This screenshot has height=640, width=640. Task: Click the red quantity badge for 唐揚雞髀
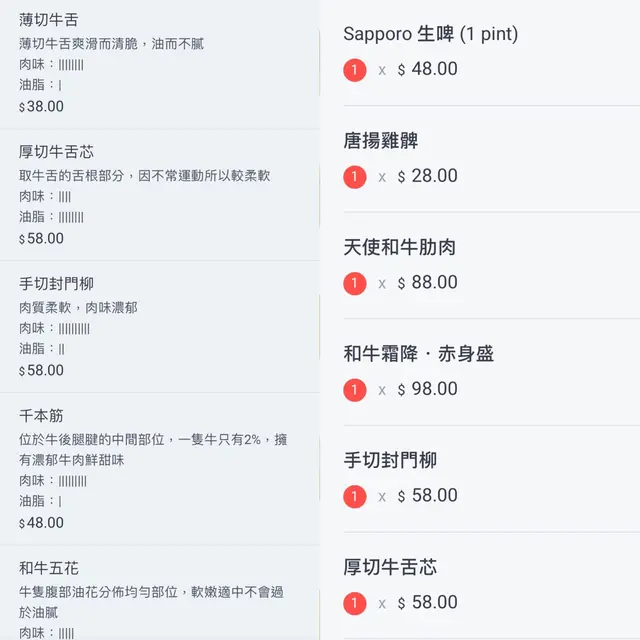click(354, 177)
